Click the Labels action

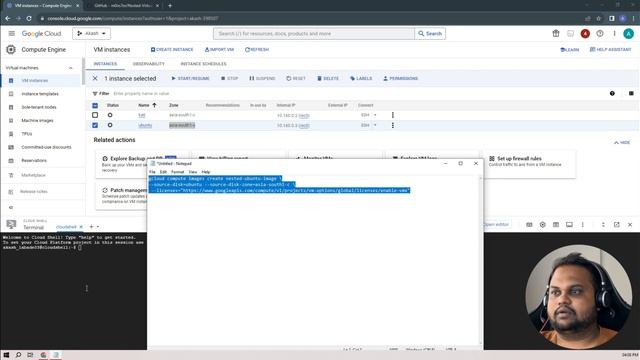click(361, 78)
